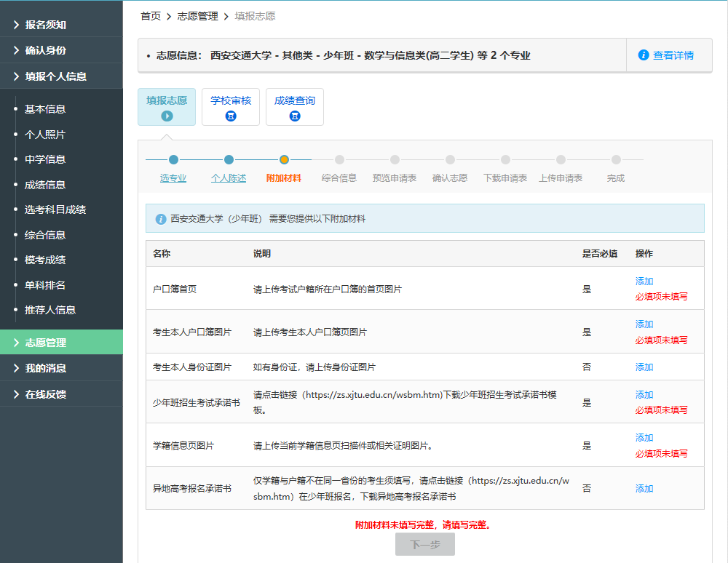
Task: Collapse the 填报个人信息 sidebar section
Action: pyautogui.click(x=55, y=76)
